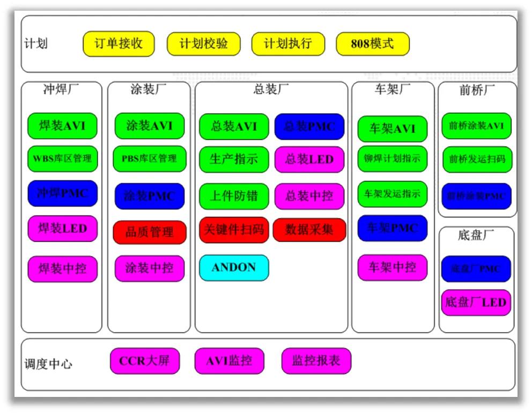Select the 前桥发运扫码 module

pyautogui.click(x=476, y=160)
